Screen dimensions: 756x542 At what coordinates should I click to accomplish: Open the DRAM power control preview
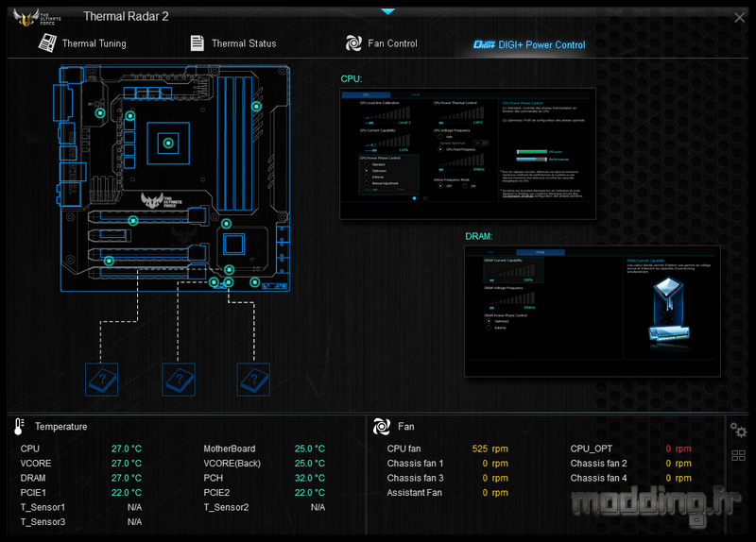click(x=593, y=312)
